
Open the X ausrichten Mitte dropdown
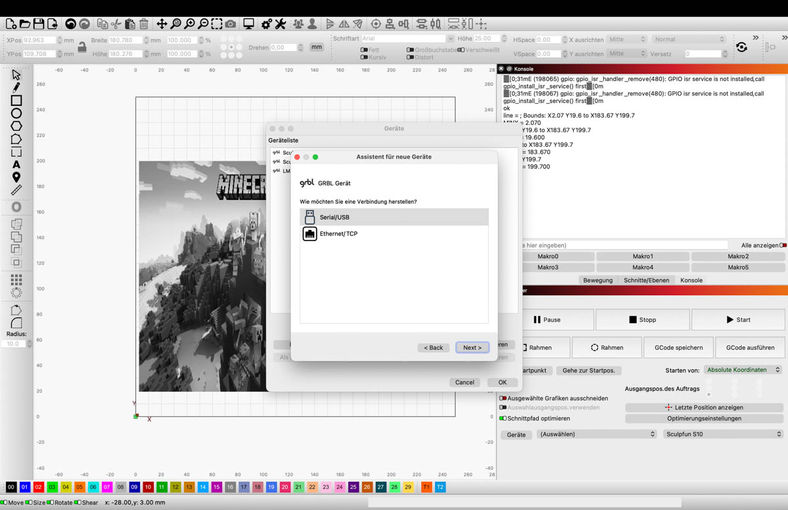coord(627,39)
